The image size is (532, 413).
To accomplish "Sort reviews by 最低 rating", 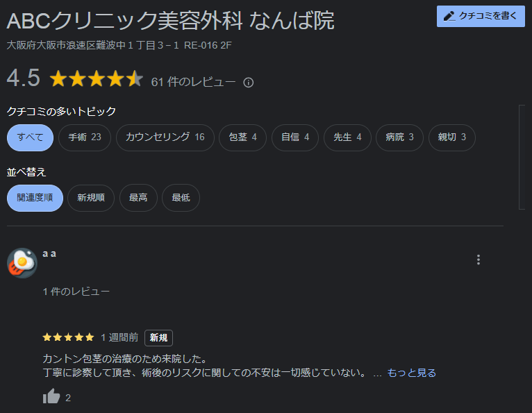I will [x=181, y=198].
